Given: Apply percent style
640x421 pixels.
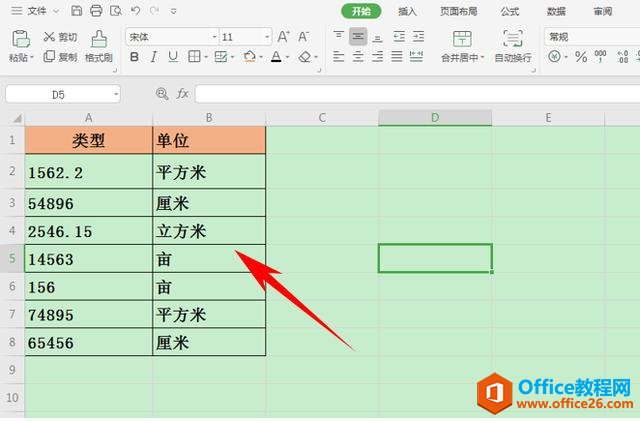Looking at the screenshot, I should click(x=581, y=56).
